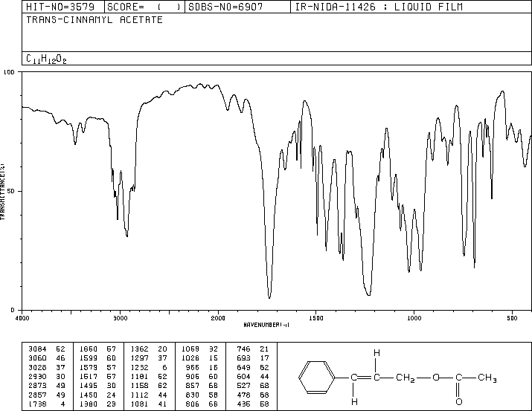This screenshot has width=532, height=411.
Task: Click the 2000 x-axis tick label
Action: (218, 318)
